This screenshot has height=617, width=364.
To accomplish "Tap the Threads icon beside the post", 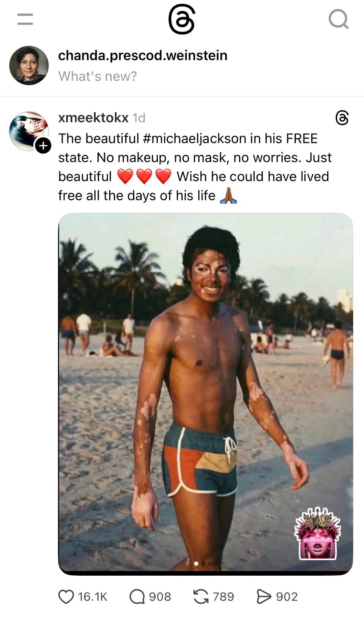I will tap(342, 118).
